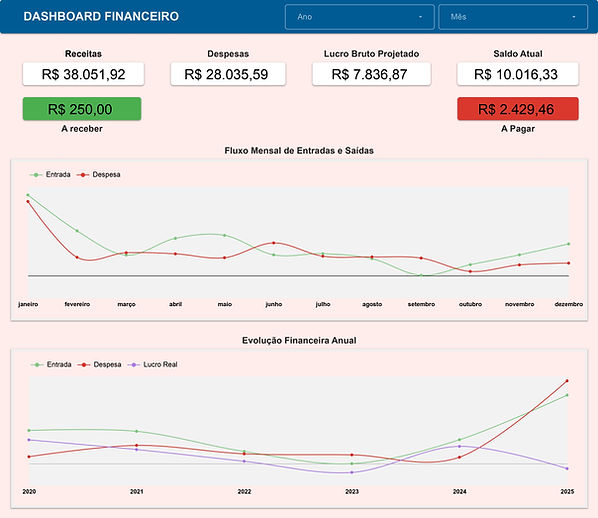Click the green A receber R$ 250,00 box
Viewport: 598px width, 518px height.
coord(82,109)
